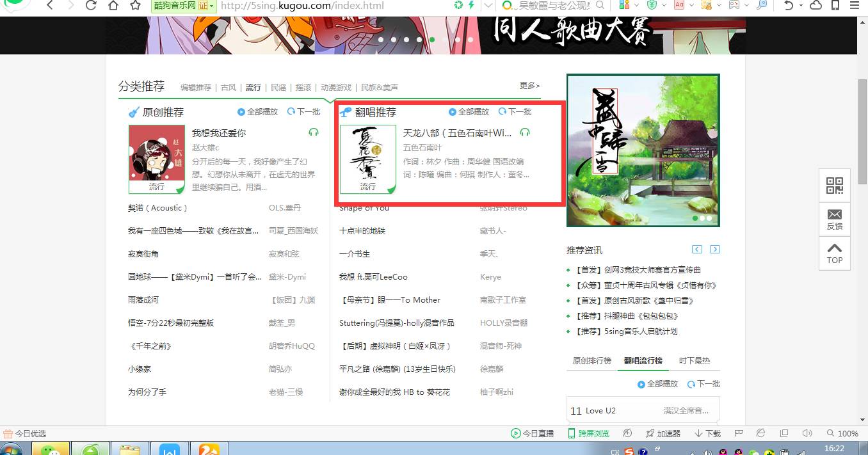This screenshot has height=455, width=868.
Task: Open the QR code sidebar icon
Action: [835, 186]
